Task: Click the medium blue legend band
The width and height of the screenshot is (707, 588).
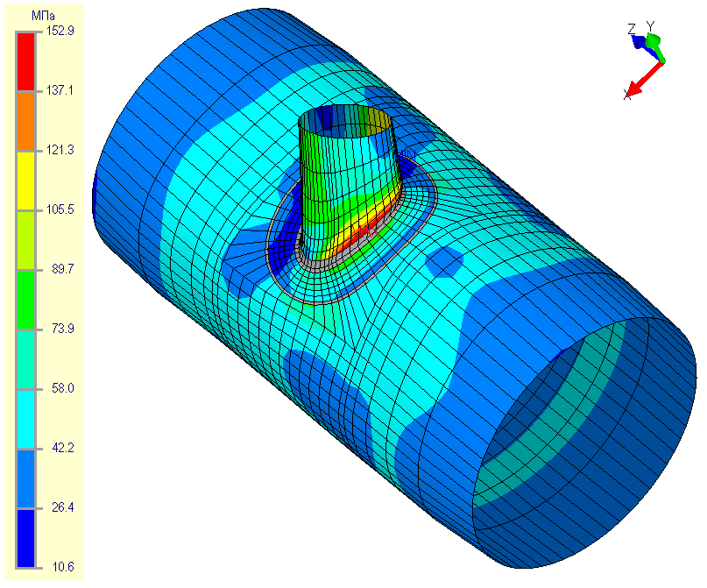Action: (x=26, y=478)
